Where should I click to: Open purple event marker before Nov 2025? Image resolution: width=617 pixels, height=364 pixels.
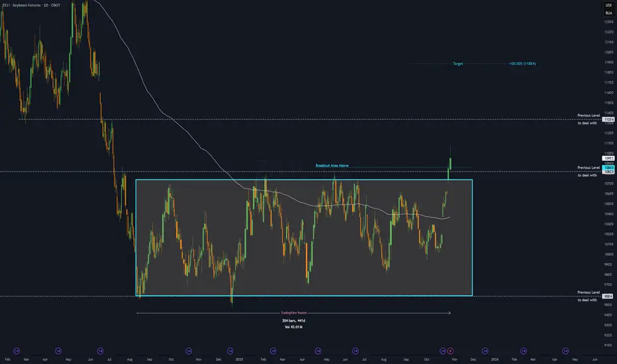point(443,351)
